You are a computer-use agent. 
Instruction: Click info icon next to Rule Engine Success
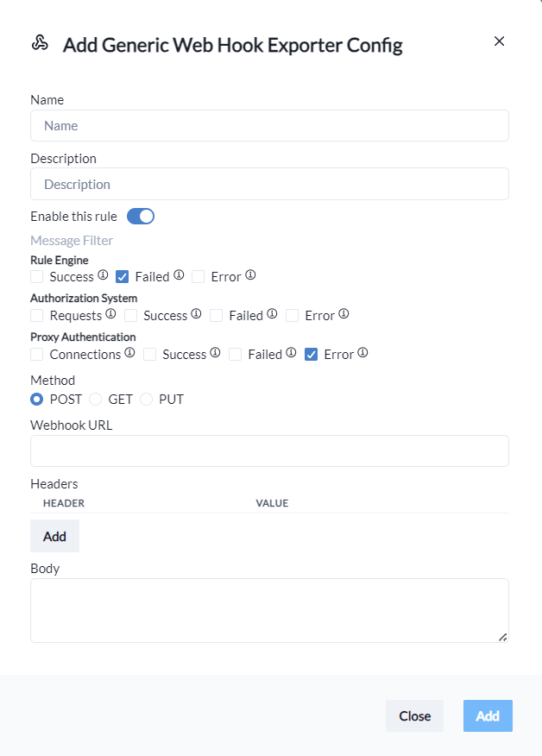(103, 276)
